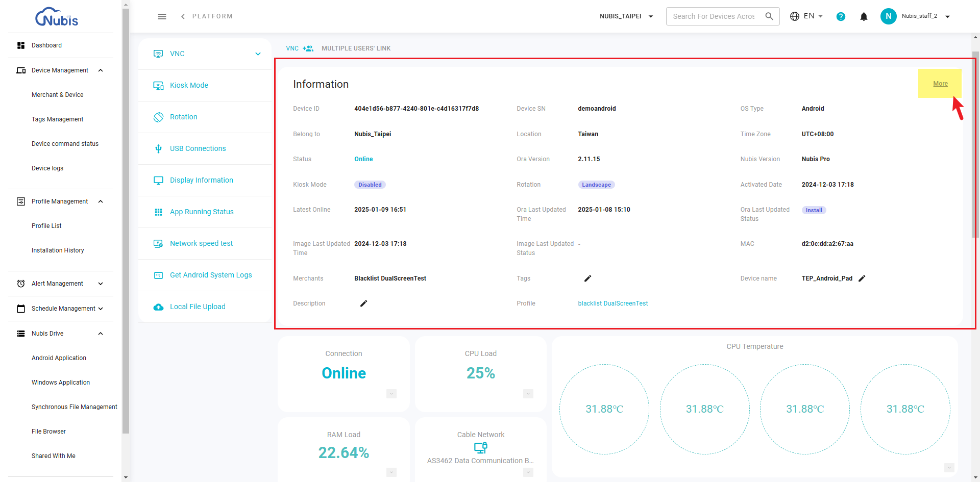Open Profile List page

(46, 226)
